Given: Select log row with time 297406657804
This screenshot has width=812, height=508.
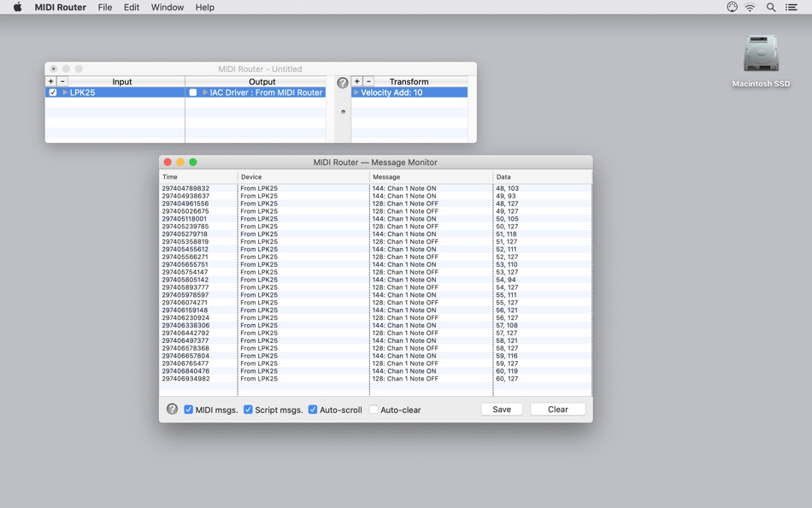Looking at the screenshot, I should (x=375, y=356).
